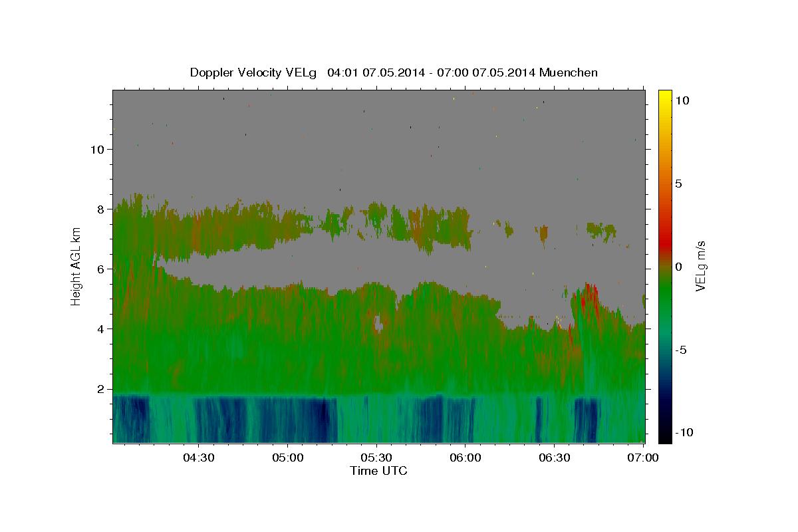Click the 'Time UTC' x-axis label
Viewport: 798px width, 532px height.
click(x=378, y=471)
